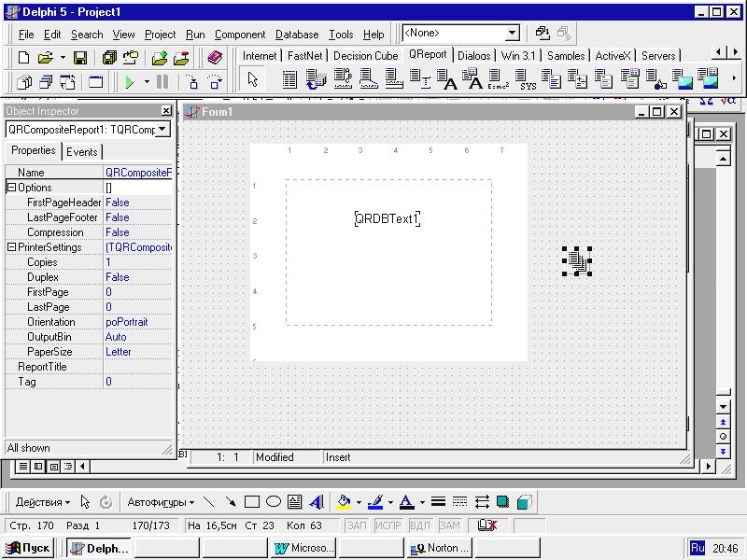The image size is (747, 560).
Task: Click the Trace Into icon
Action: click(191, 82)
